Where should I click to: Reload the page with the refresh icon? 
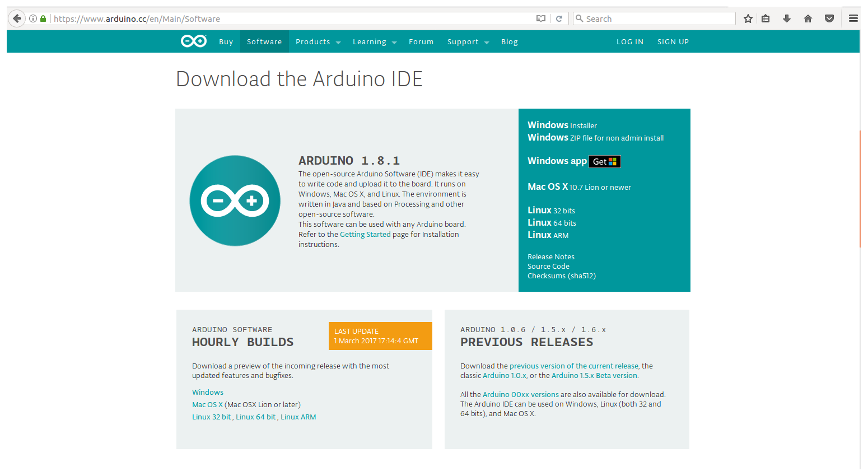(559, 18)
